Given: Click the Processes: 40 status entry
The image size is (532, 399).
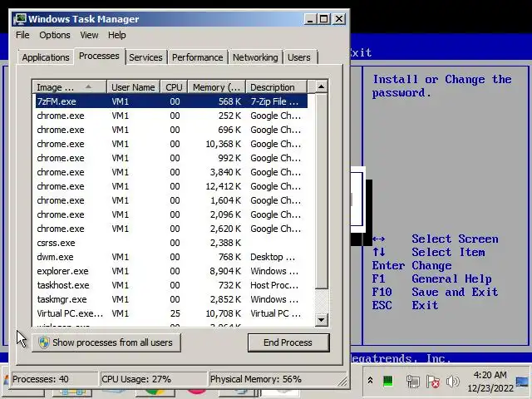Looking at the screenshot, I should pos(54,379).
